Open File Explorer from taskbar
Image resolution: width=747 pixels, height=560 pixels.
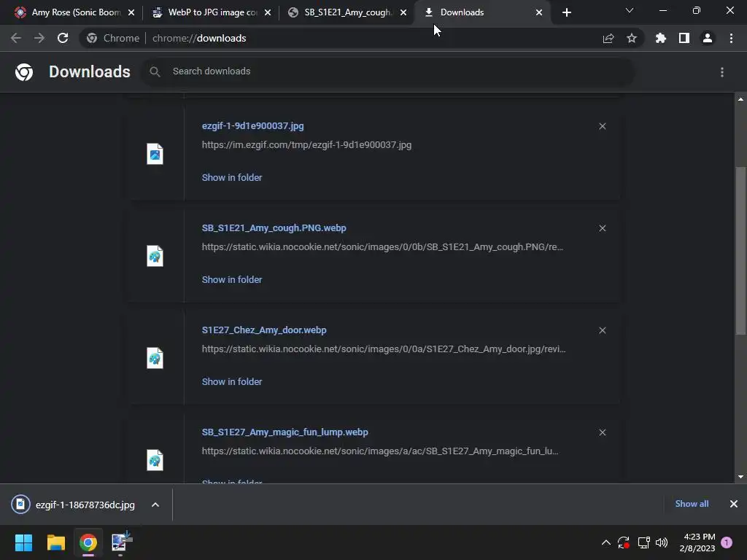click(x=55, y=542)
